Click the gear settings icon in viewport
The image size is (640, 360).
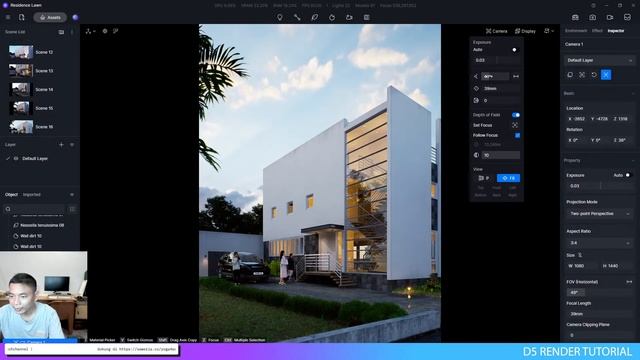(105, 31)
